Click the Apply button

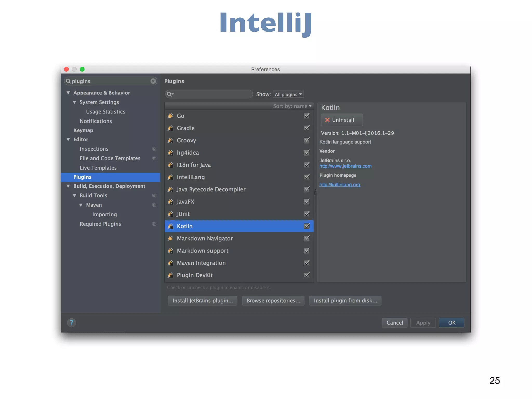pyautogui.click(x=423, y=323)
